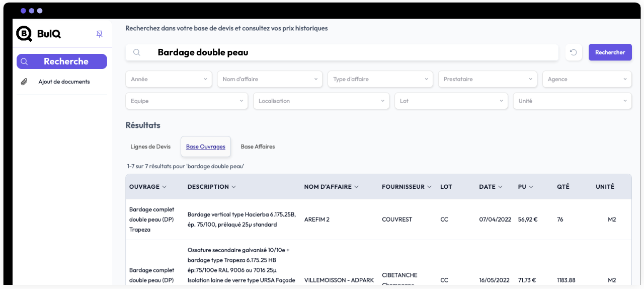Open the Nom d'affaire filter dropdown

(270, 79)
